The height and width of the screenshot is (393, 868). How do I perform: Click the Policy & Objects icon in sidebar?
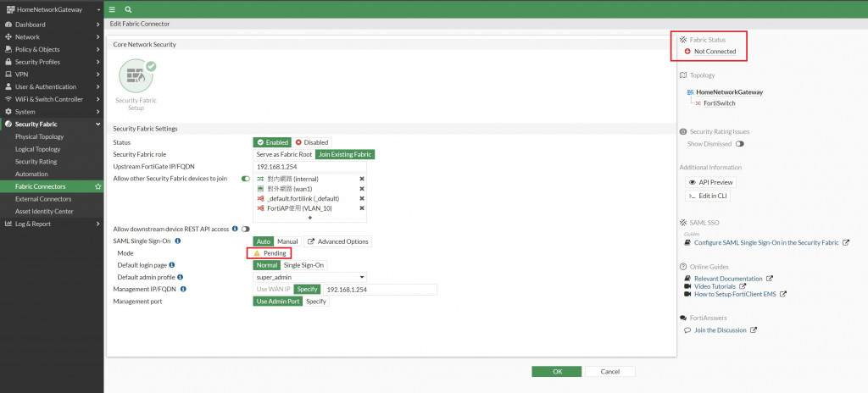(8, 50)
